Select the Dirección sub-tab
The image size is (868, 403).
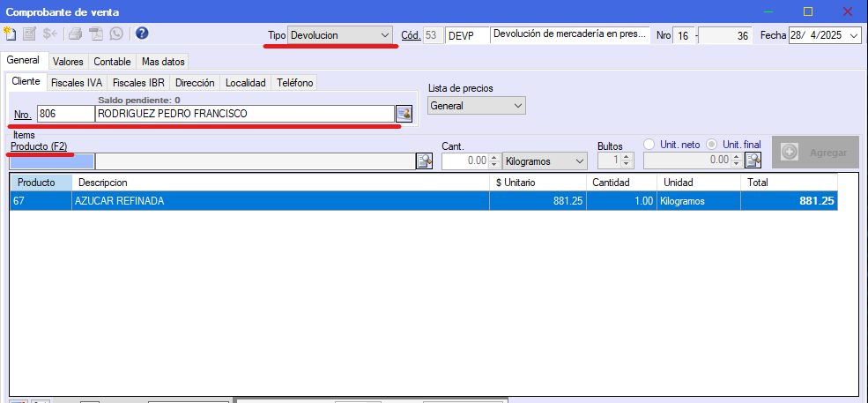pyautogui.click(x=195, y=83)
